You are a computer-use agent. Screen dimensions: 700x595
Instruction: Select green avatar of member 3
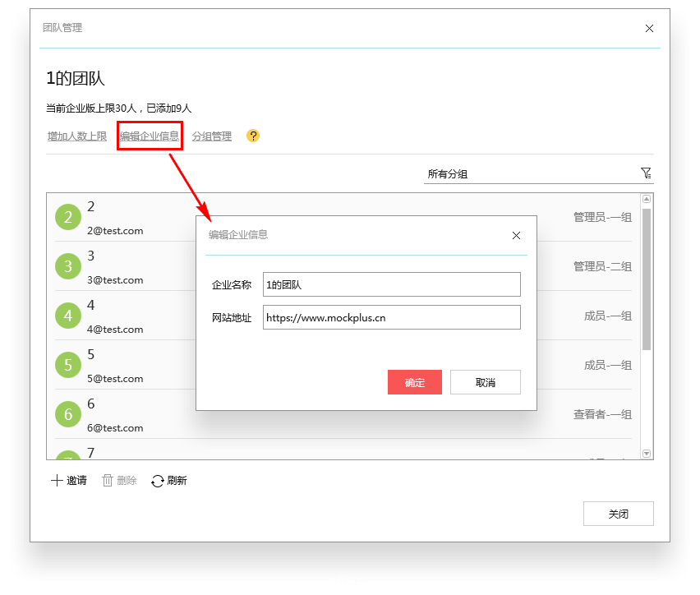tap(68, 266)
